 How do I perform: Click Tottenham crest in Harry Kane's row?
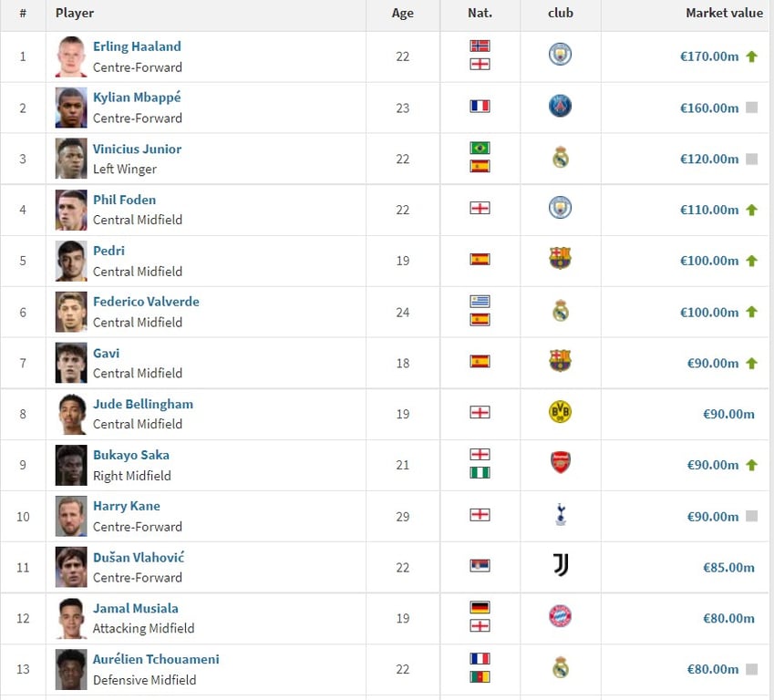(561, 514)
